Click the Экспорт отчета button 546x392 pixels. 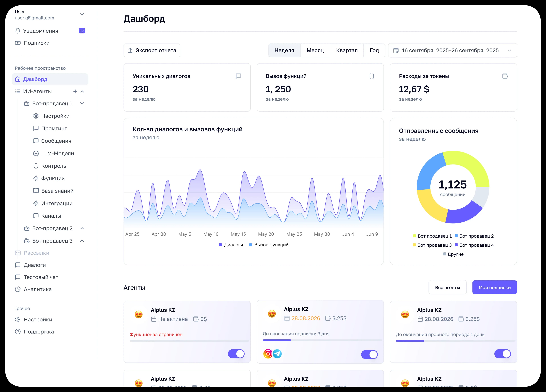(x=152, y=50)
